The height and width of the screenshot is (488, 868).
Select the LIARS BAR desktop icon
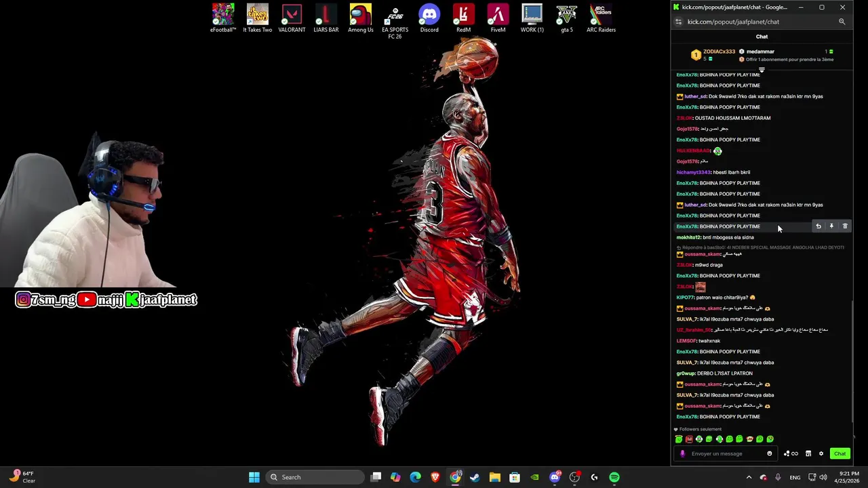click(x=325, y=18)
